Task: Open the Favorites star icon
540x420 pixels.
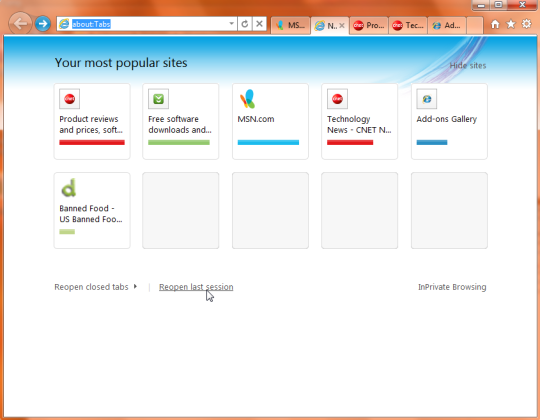Action: click(x=511, y=24)
